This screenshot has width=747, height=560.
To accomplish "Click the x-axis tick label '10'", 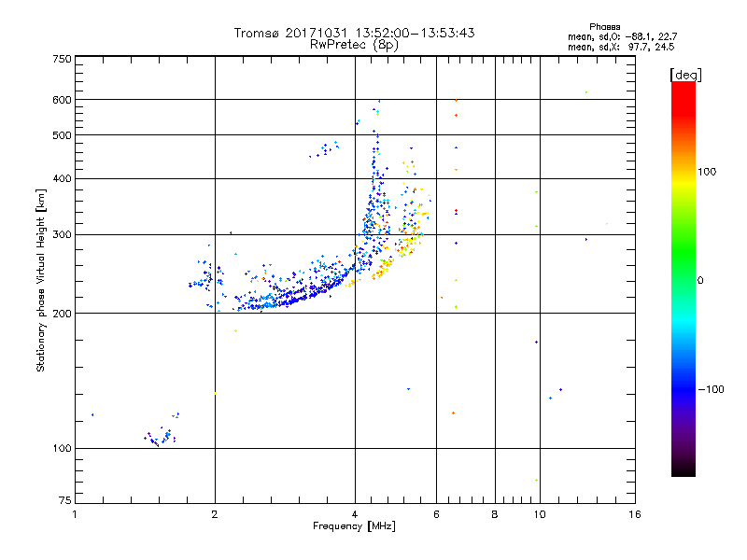I will 540,514.
